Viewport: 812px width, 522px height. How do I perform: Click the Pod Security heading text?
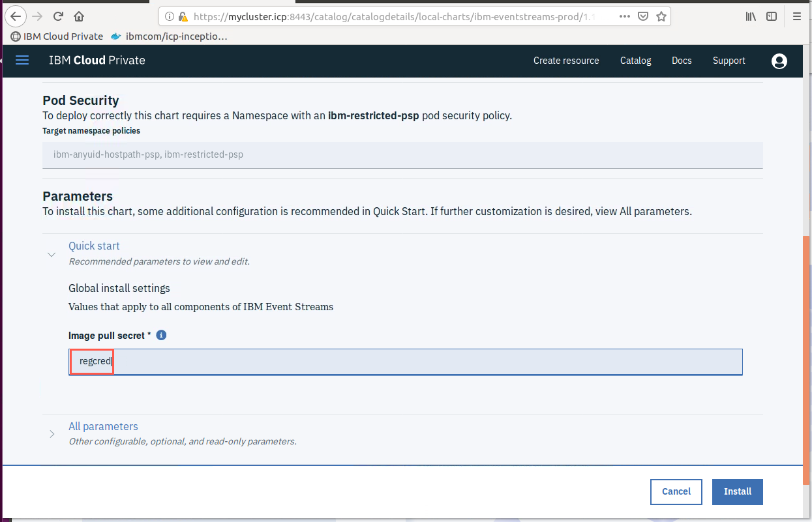[81, 100]
